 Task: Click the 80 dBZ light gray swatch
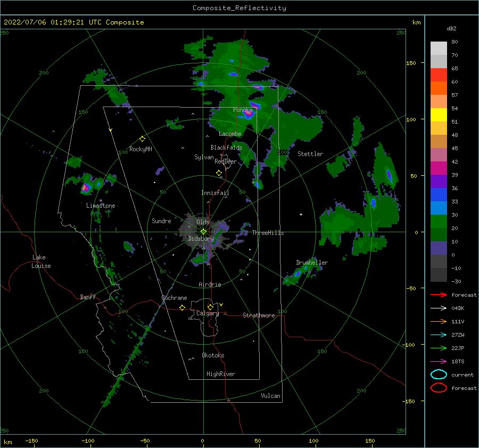[x=439, y=48]
